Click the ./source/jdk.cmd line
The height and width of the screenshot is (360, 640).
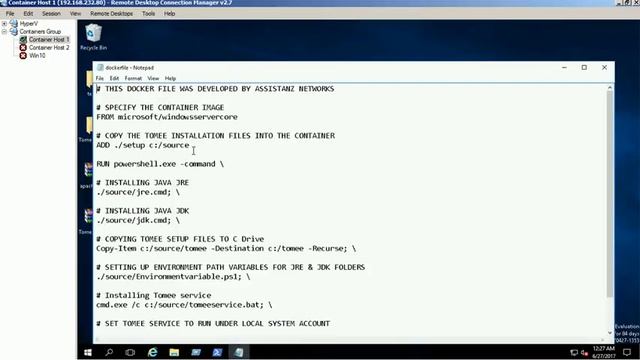[138, 220]
